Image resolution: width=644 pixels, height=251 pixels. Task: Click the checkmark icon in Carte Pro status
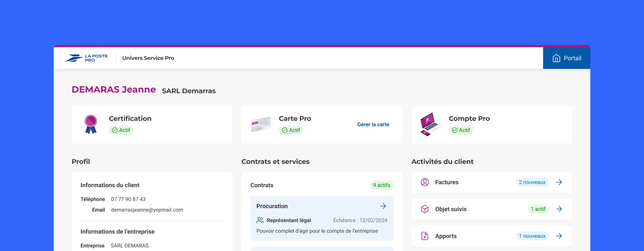[x=285, y=130]
